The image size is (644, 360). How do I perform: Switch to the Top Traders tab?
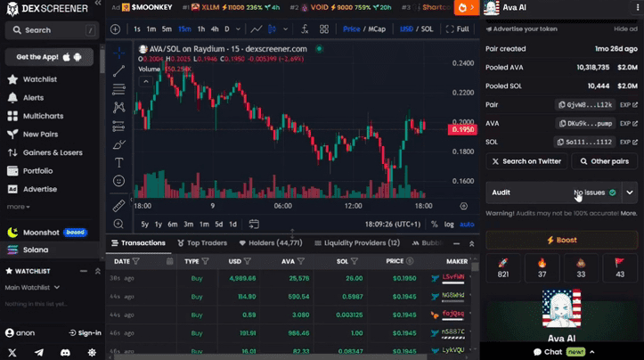[205, 242]
